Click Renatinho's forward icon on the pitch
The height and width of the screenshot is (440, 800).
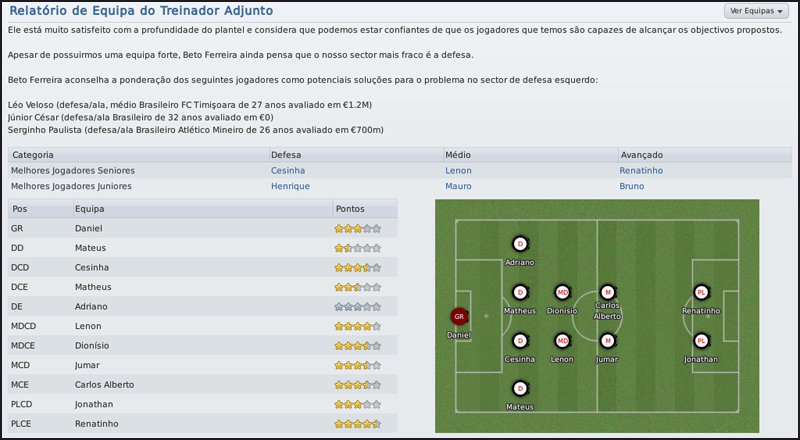701,292
